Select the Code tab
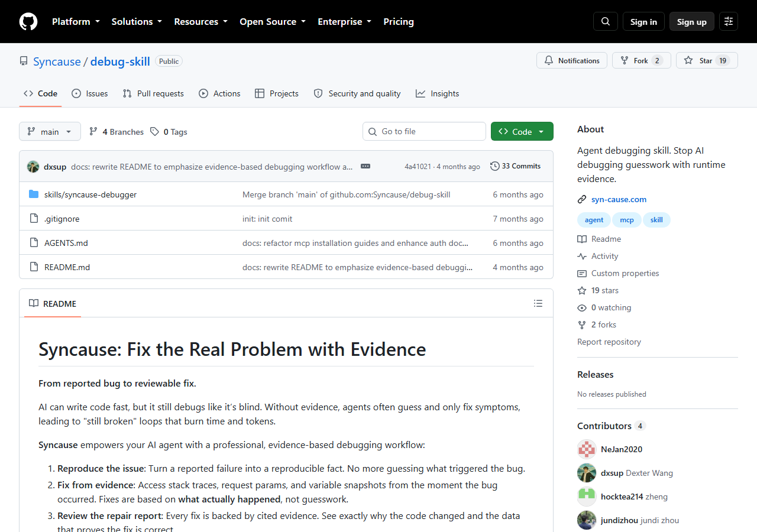Screen dimensions: 757x532 coord(40,93)
